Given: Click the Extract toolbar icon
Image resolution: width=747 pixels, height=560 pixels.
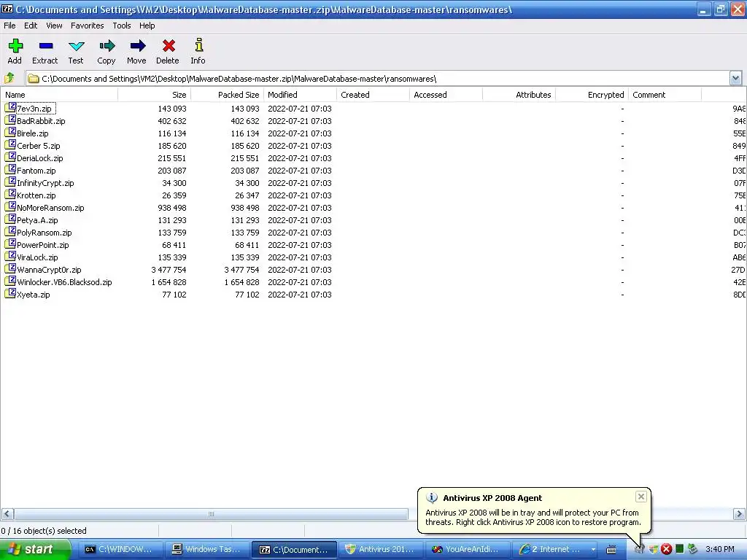Looking at the screenshot, I should pyautogui.click(x=46, y=46).
